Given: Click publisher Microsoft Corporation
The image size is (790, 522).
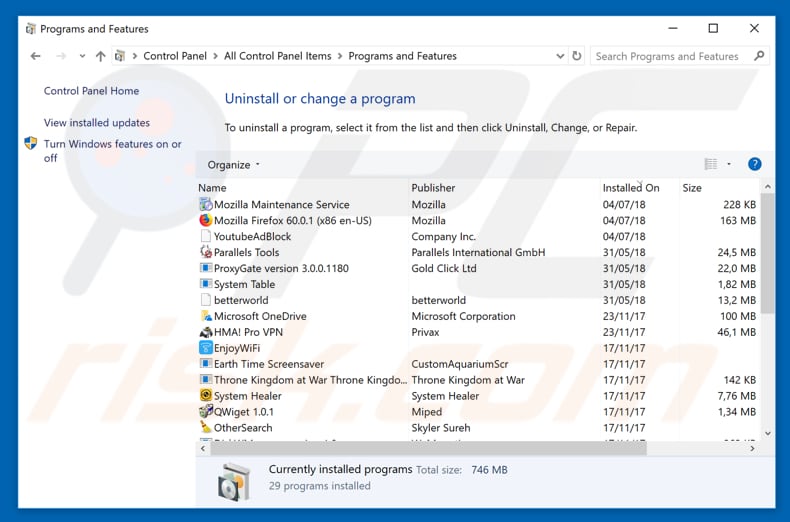Looking at the screenshot, I should 464,316.
